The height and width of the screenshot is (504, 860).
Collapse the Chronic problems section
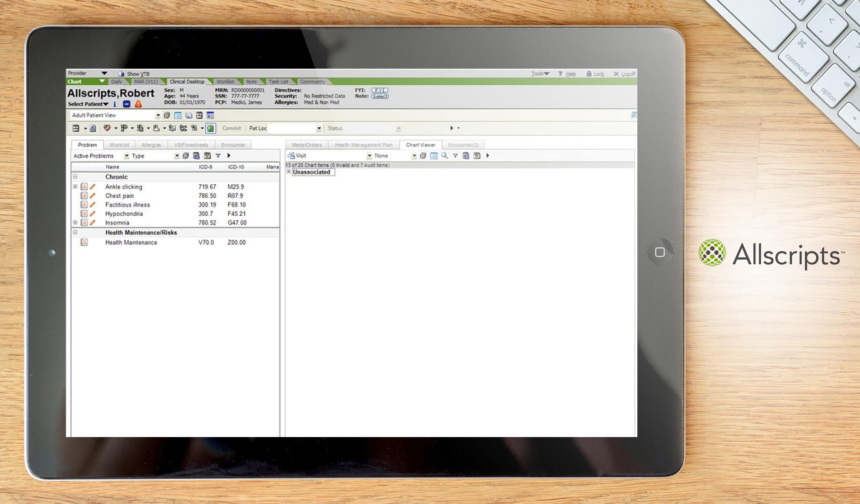point(76,176)
